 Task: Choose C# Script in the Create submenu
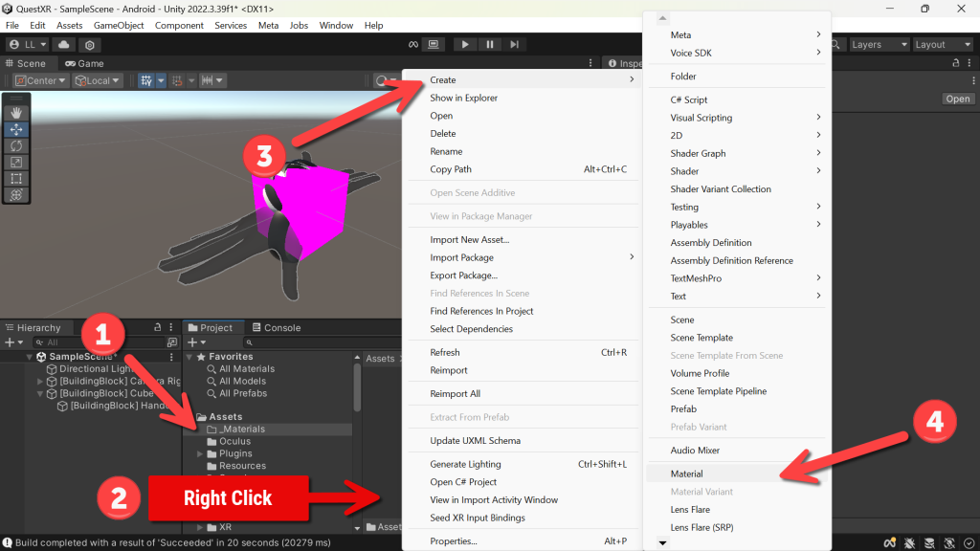(739, 99)
